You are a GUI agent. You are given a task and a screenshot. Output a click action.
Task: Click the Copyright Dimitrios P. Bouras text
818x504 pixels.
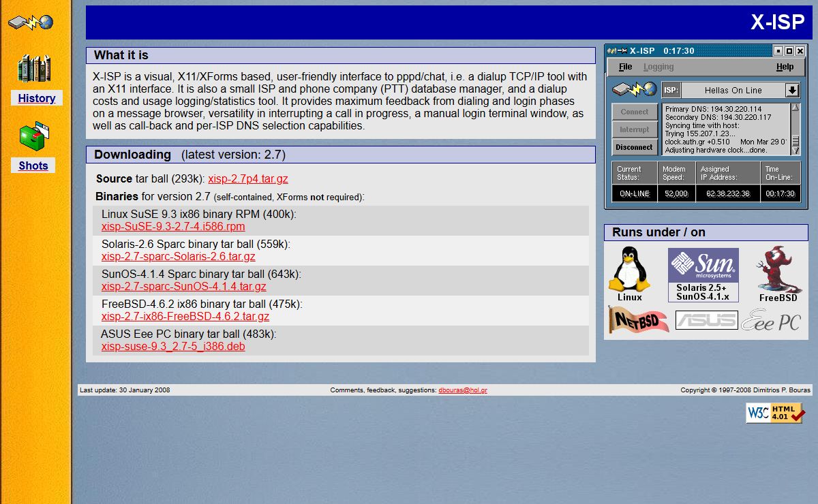746,390
